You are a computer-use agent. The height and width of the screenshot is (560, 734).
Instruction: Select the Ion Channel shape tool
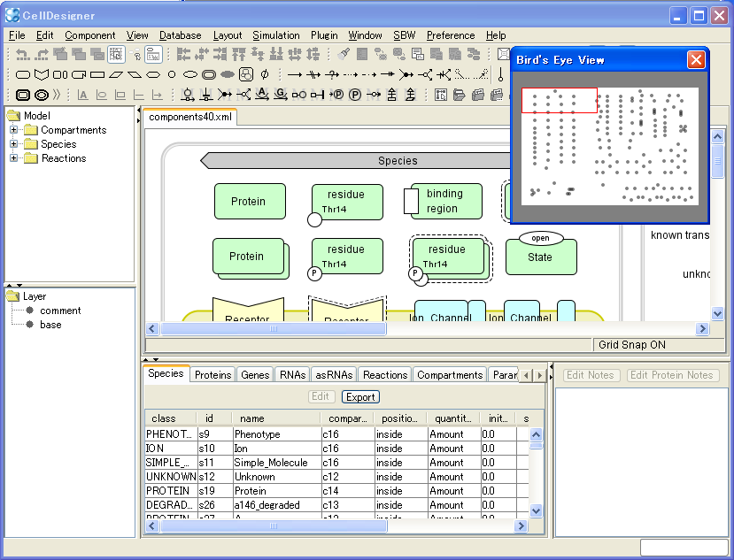pyautogui.click(x=60, y=74)
